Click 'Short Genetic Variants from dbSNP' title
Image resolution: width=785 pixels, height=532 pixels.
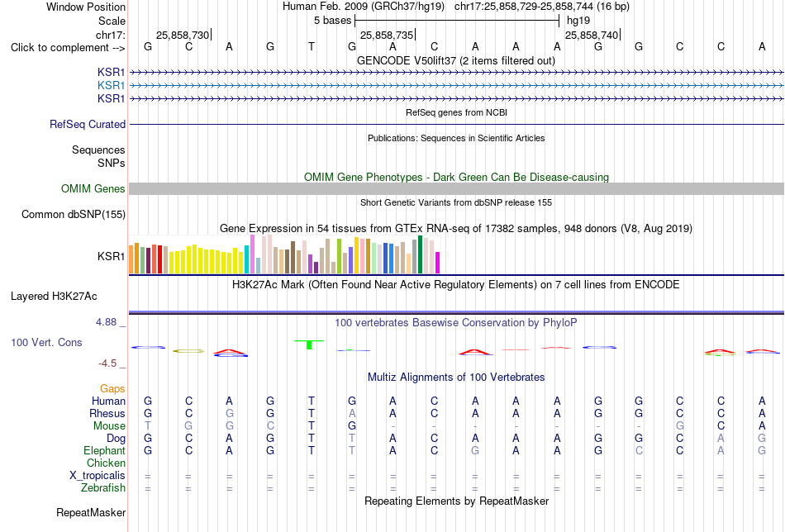[x=456, y=202]
